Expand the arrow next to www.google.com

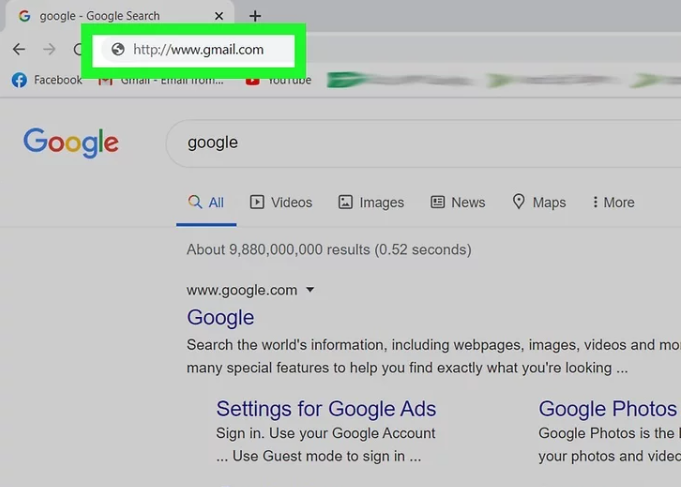point(310,290)
